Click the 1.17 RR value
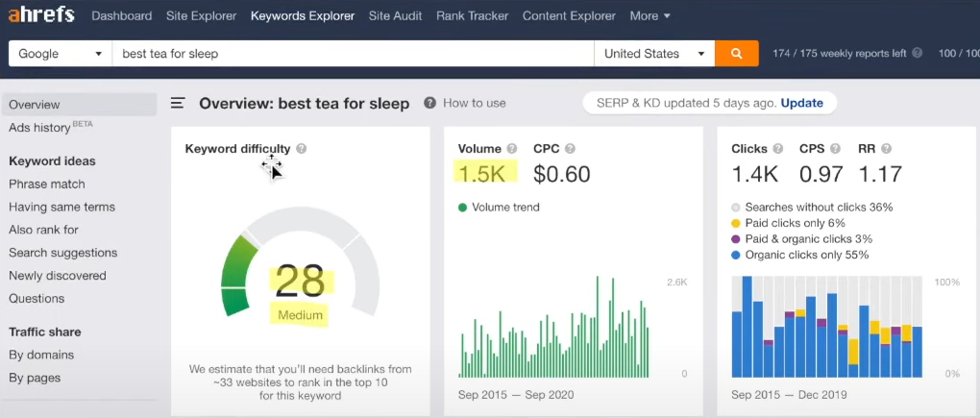Viewport: 980px width, 418px height. [880, 174]
